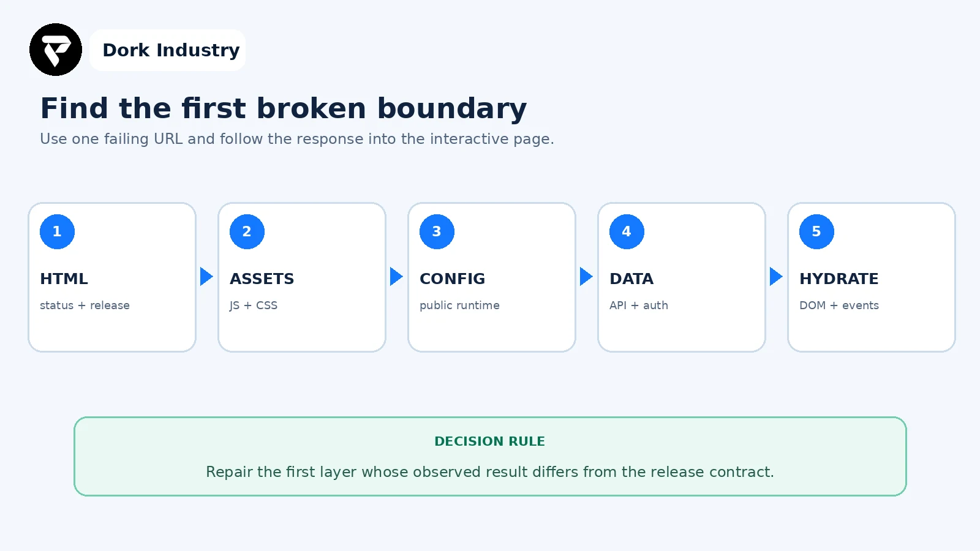
Task: Select the number 5 step circle
Action: pyautogui.click(x=816, y=231)
